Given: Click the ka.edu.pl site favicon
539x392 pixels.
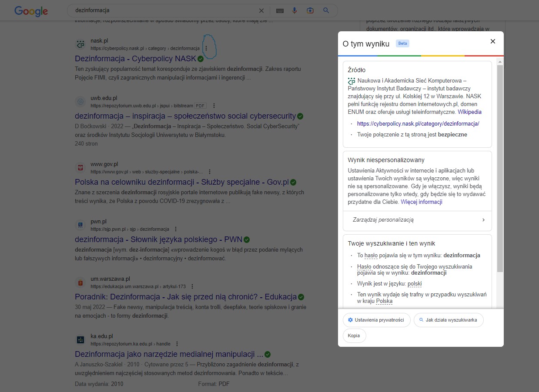Looking at the screenshot, I should [x=80, y=340].
